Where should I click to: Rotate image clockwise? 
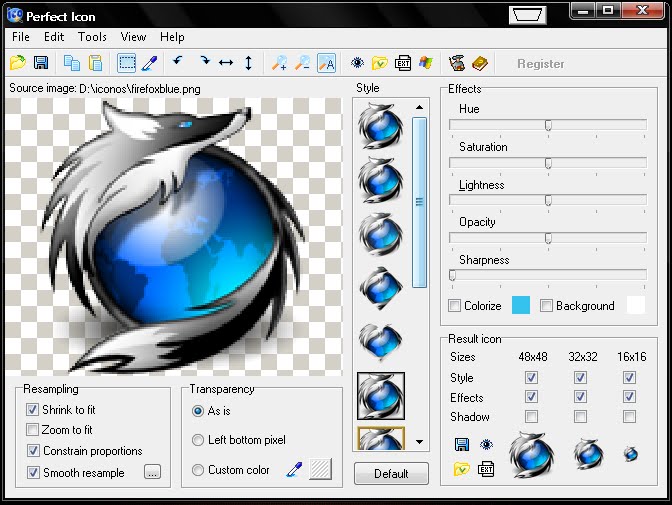(205, 61)
